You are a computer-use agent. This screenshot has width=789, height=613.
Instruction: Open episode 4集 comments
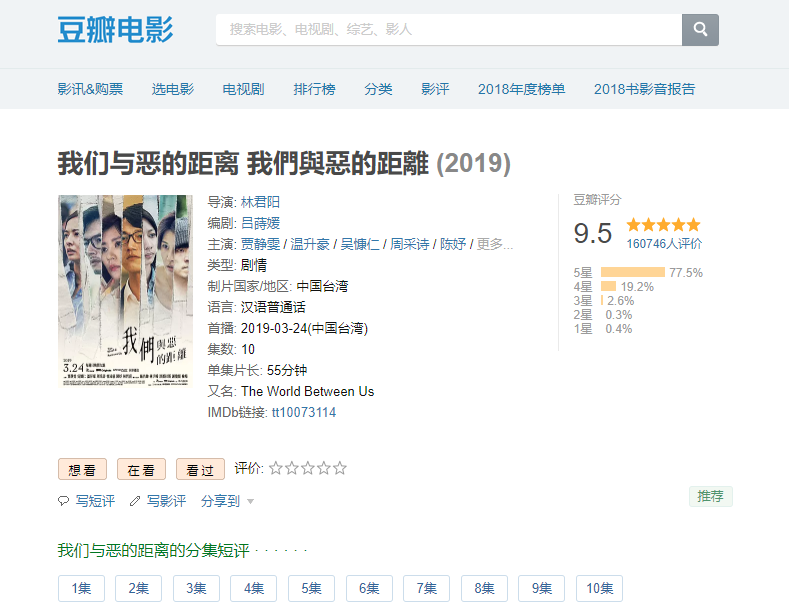[254, 588]
